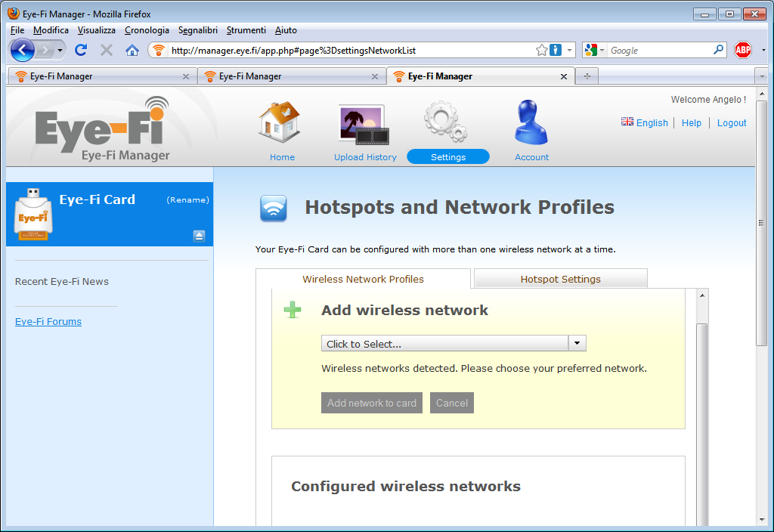774x532 pixels.
Task: Close the second Eye-Fi Manager tab
Action: point(375,76)
